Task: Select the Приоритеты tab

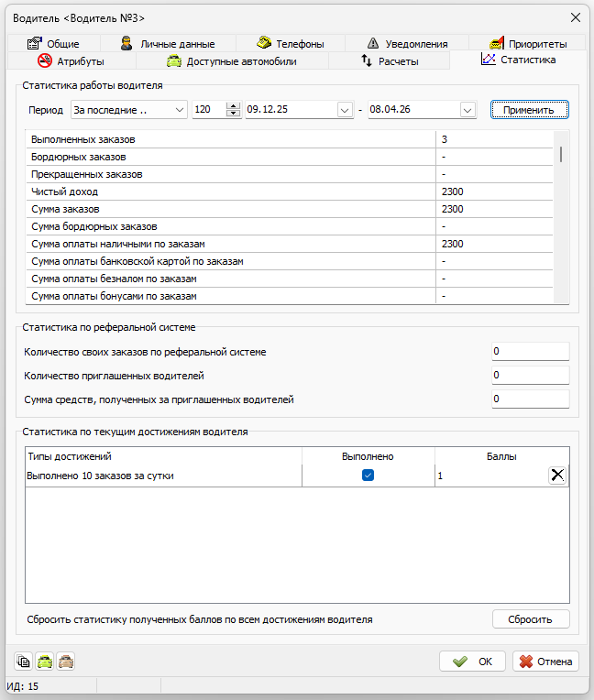Action: click(x=527, y=43)
